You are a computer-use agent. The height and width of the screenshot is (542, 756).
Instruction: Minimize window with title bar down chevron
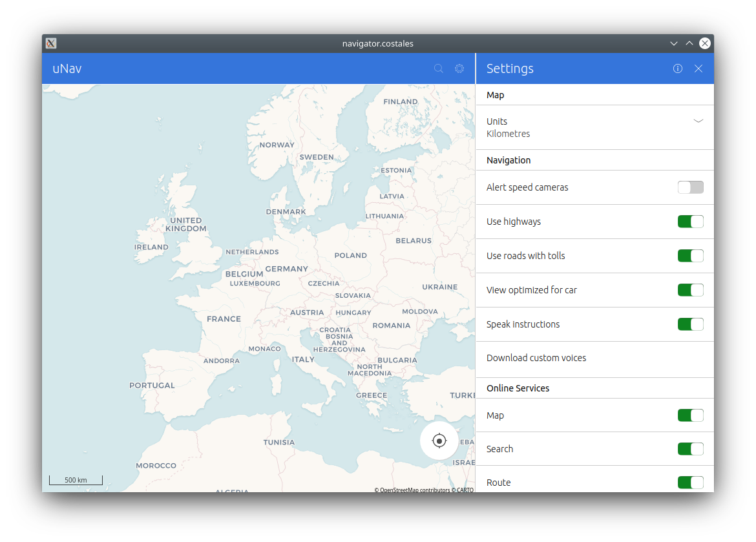coord(673,43)
